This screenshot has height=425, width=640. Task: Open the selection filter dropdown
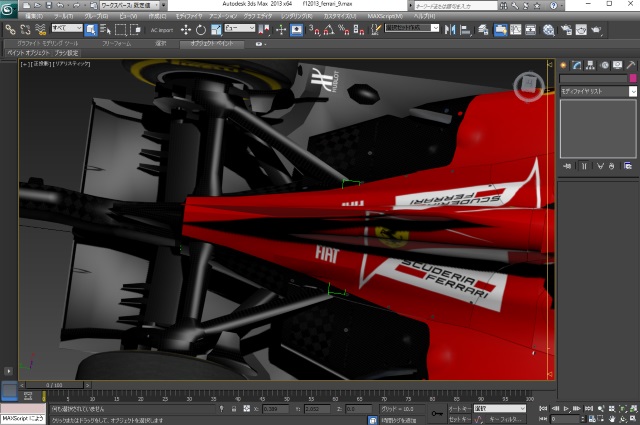pos(67,28)
